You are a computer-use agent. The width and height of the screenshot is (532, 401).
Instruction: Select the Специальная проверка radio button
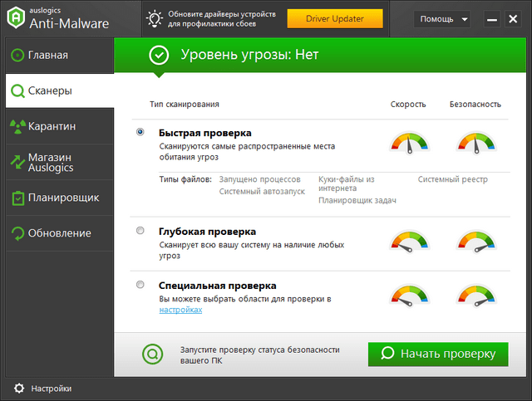[140, 284]
